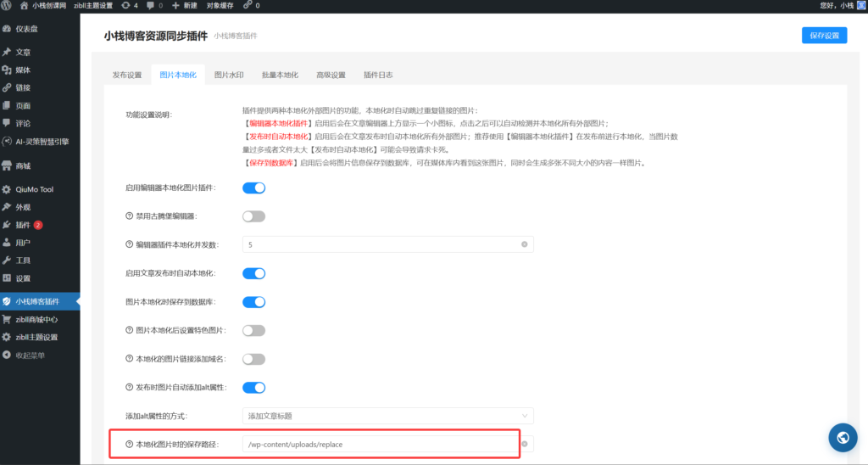Click the 设置 settings icon in the sidebar

(7, 278)
